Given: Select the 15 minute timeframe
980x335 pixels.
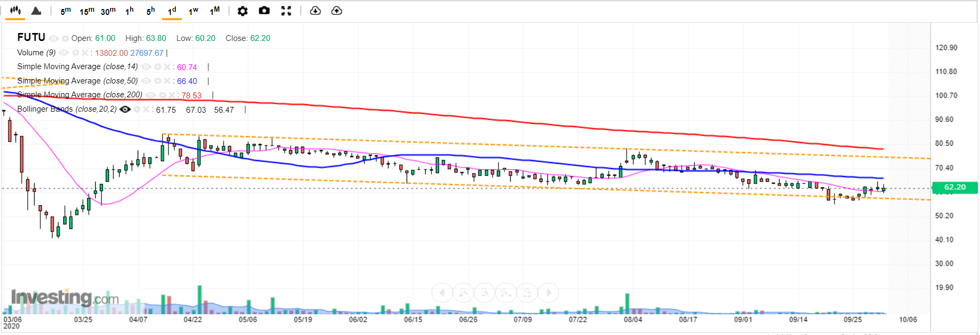Looking at the screenshot, I should pyautogui.click(x=87, y=11).
